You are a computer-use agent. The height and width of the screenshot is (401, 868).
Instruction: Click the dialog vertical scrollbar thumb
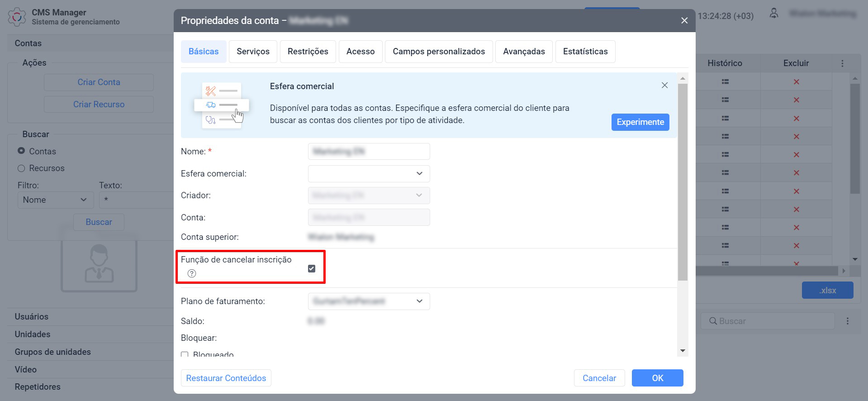point(683,181)
